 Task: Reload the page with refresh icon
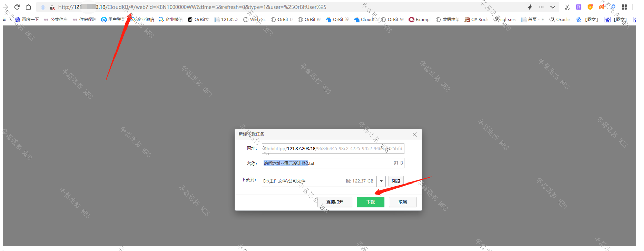point(17,7)
